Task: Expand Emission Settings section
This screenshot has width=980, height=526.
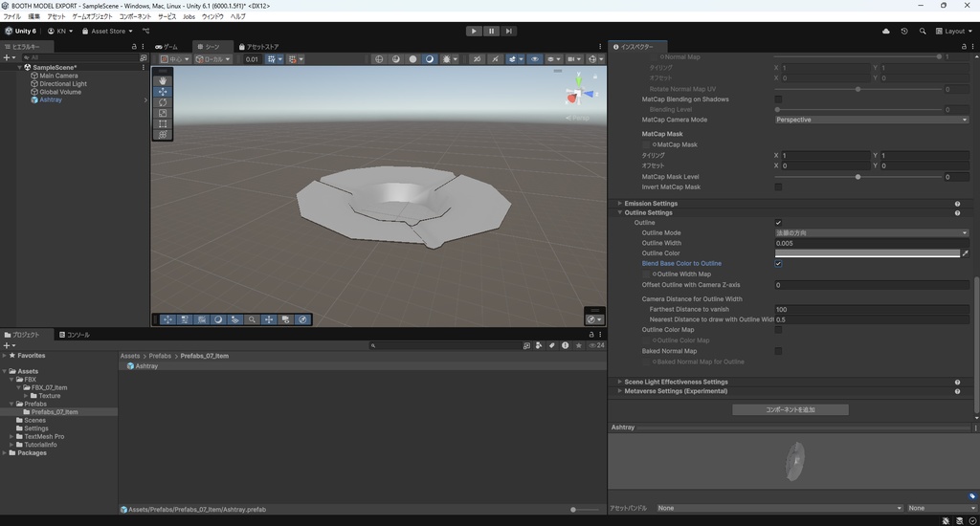Action: pos(619,204)
